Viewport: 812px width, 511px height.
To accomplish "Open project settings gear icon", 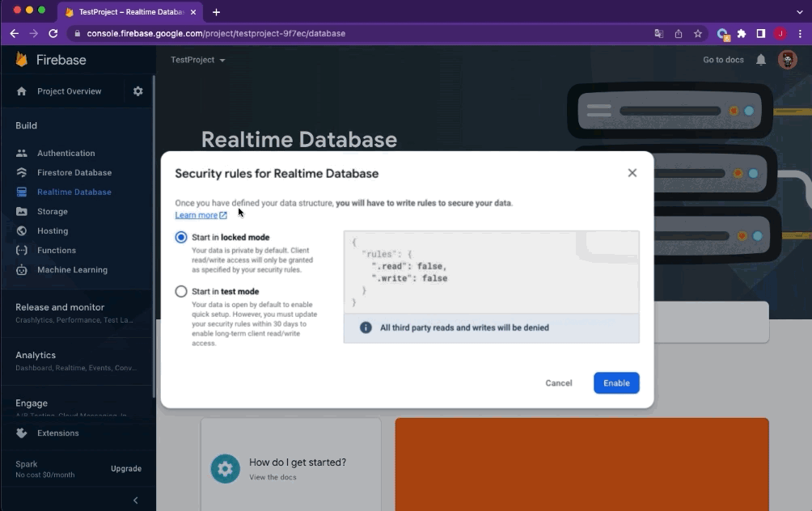I will click(x=137, y=91).
